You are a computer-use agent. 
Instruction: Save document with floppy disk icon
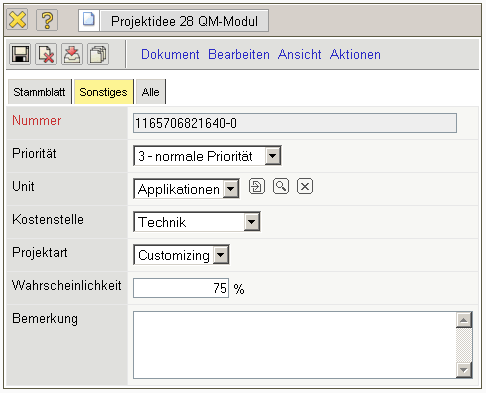point(20,54)
